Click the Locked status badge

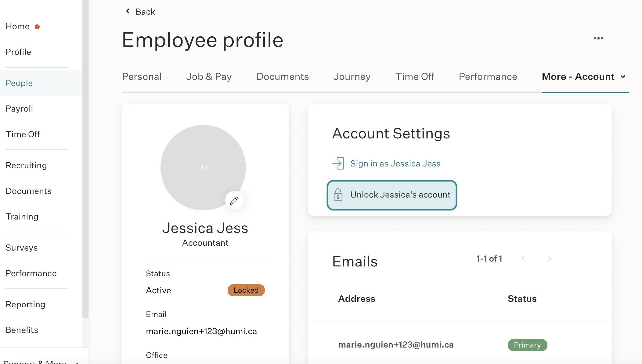246,290
